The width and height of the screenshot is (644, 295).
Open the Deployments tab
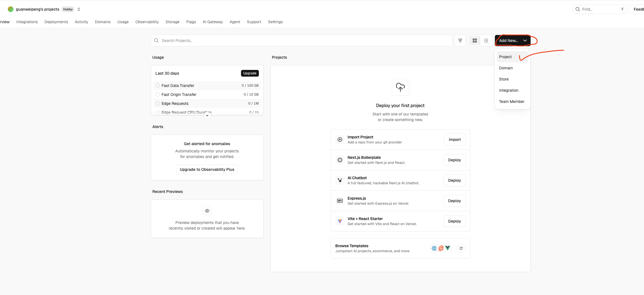tap(56, 22)
